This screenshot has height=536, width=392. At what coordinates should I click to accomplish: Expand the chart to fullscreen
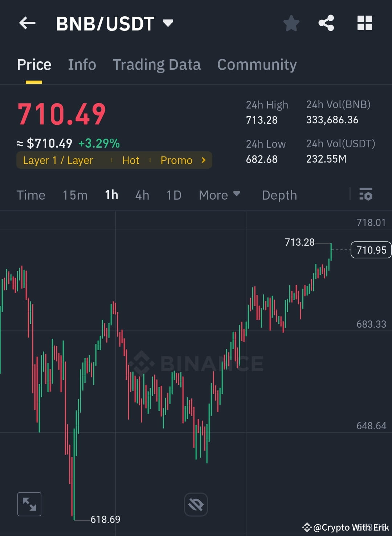tap(29, 504)
